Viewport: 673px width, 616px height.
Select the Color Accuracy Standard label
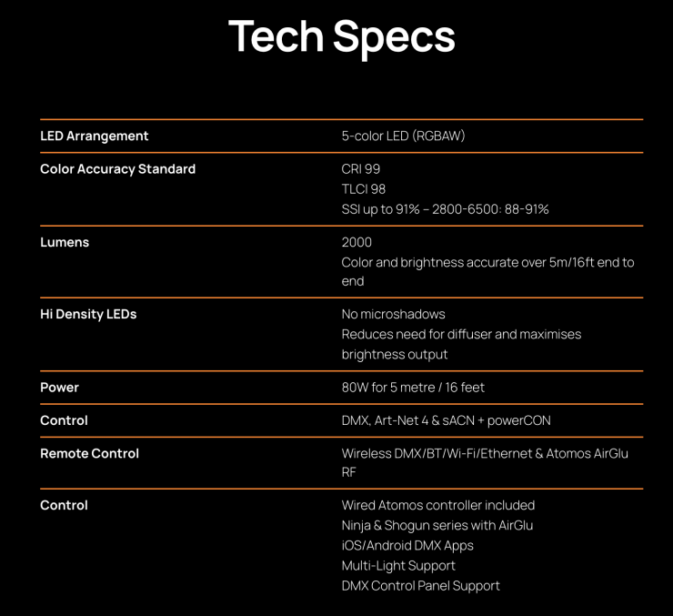point(117,169)
